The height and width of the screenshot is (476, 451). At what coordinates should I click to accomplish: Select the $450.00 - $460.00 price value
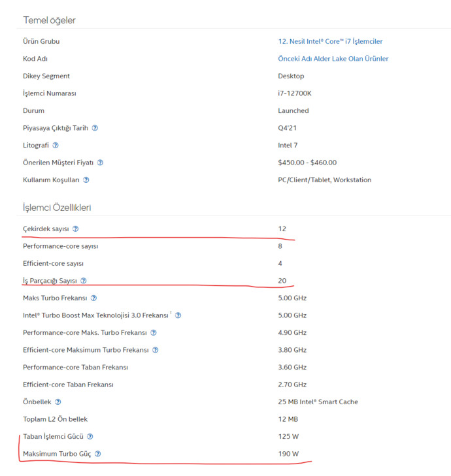coord(307,163)
